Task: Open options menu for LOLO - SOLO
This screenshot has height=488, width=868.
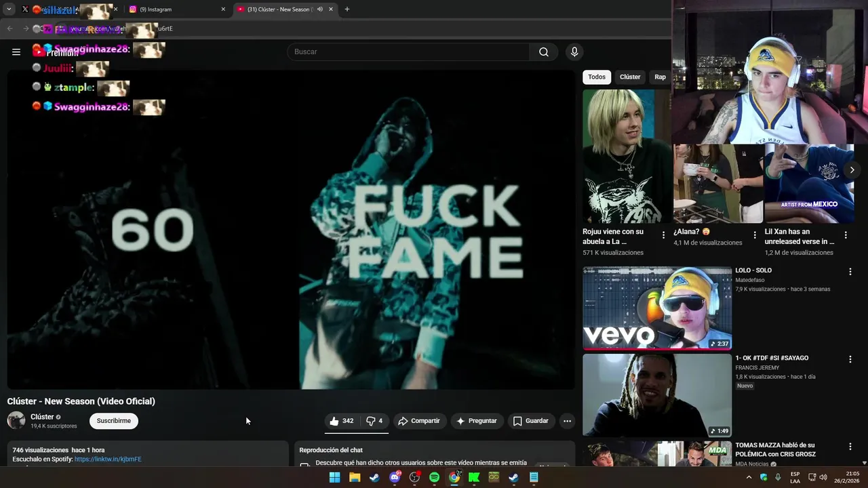Action: click(850, 272)
